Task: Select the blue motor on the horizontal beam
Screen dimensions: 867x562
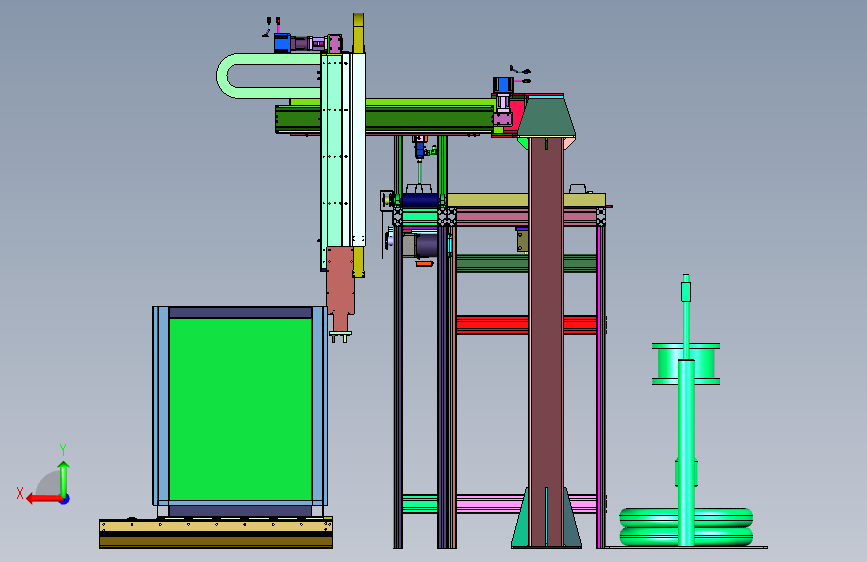Action: [x=503, y=85]
